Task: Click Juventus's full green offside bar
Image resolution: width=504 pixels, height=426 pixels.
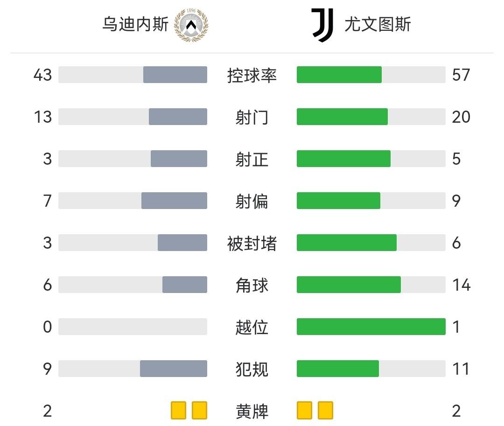Action: pos(371,327)
